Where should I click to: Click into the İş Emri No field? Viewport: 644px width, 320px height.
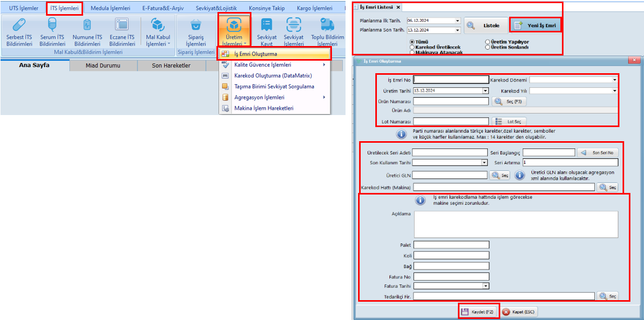450,80
